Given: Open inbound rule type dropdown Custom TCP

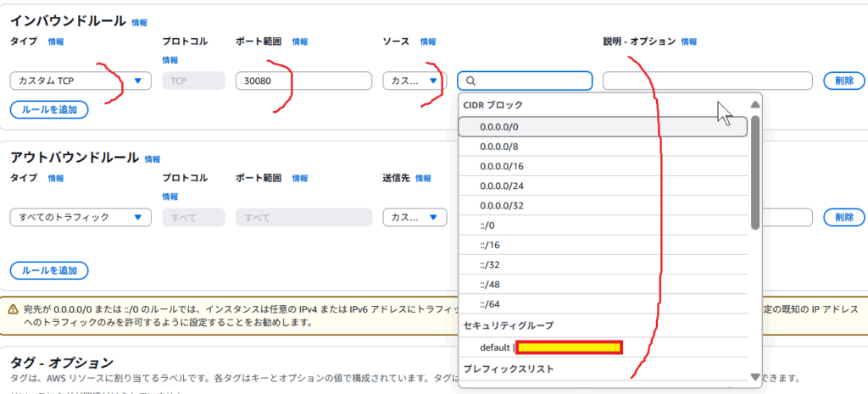Looking at the screenshot, I should click(x=81, y=80).
